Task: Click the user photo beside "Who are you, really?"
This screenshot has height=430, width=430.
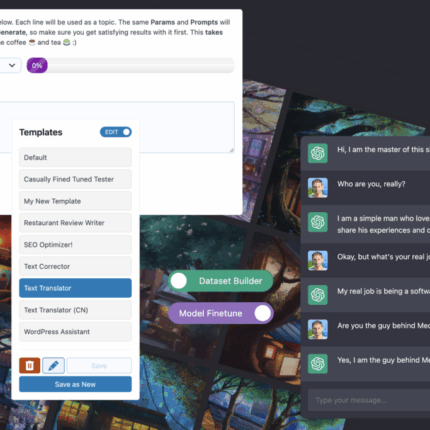Action: pos(317,188)
